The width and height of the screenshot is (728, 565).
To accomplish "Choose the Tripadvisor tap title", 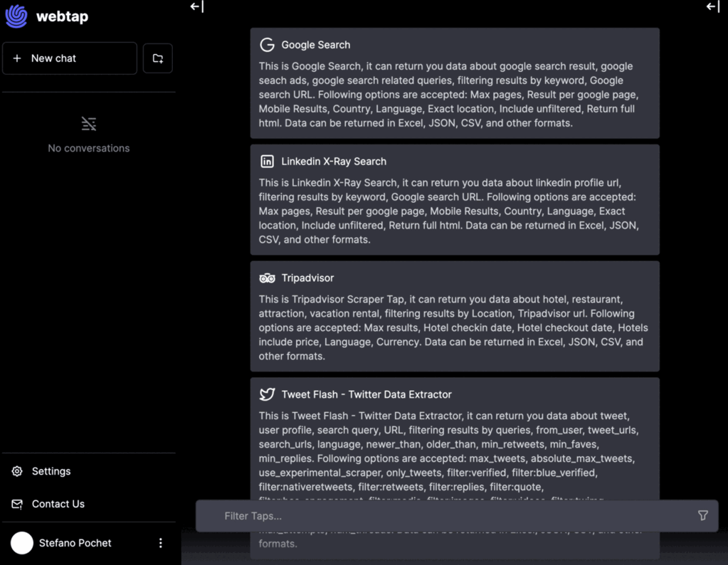I will coord(307,278).
